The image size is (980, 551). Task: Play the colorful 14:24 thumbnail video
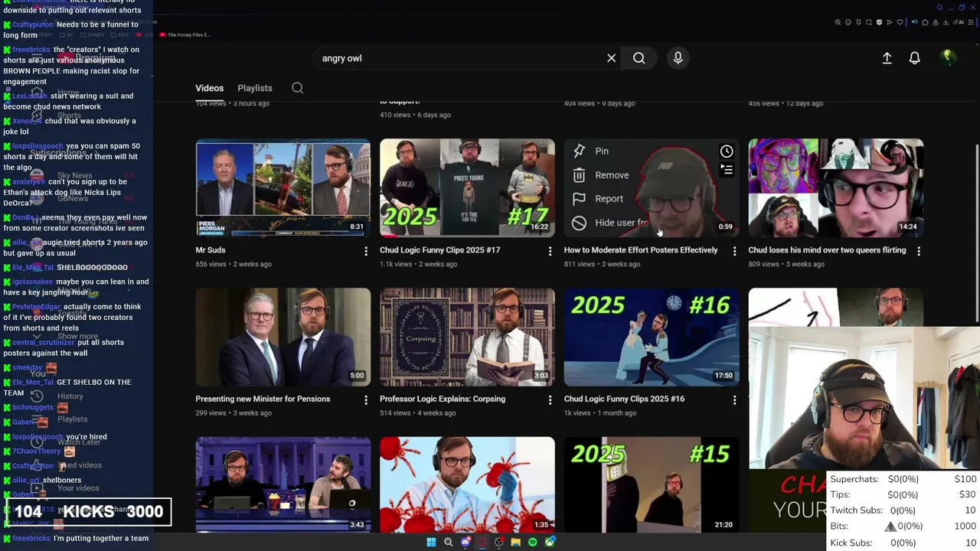coord(835,187)
